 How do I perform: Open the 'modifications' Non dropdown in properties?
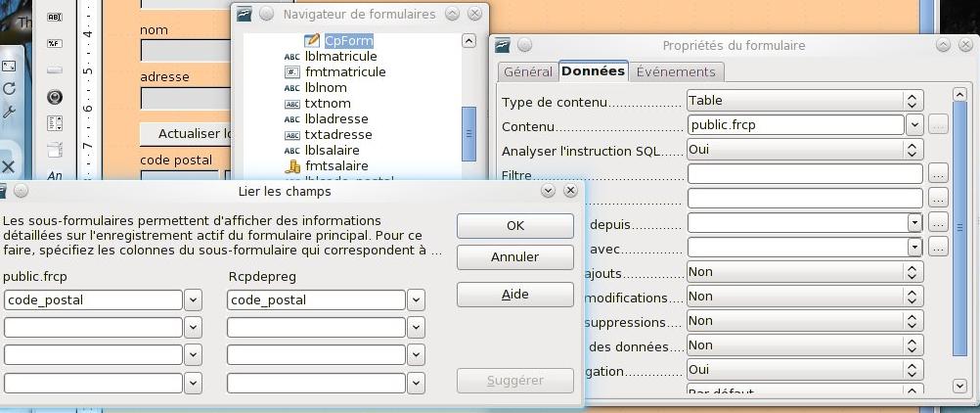click(x=805, y=296)
